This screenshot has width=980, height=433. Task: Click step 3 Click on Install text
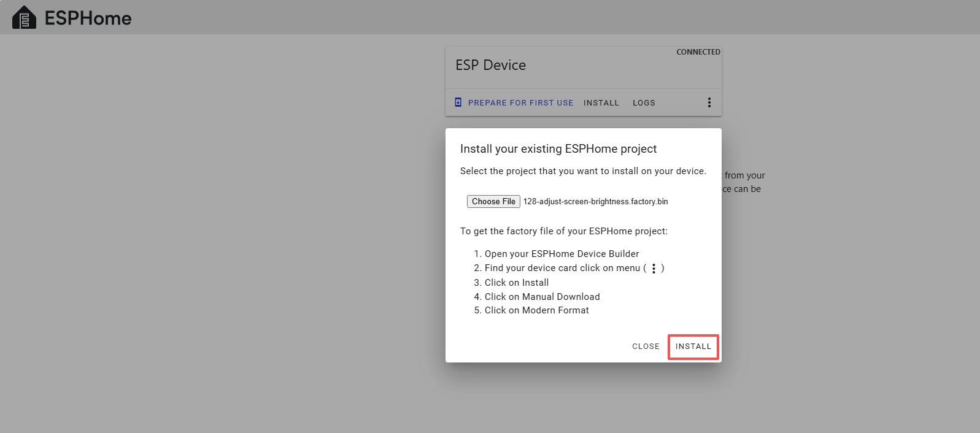[516, 283]
